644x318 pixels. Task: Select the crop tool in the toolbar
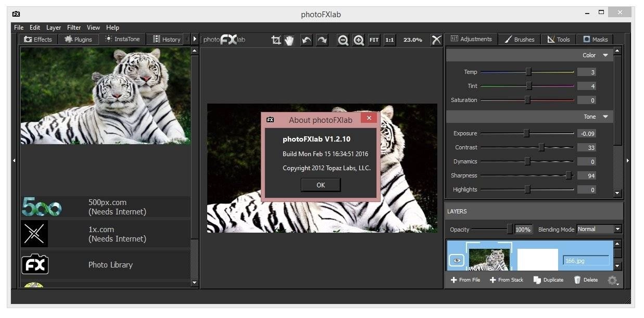[x=276, y=40]
